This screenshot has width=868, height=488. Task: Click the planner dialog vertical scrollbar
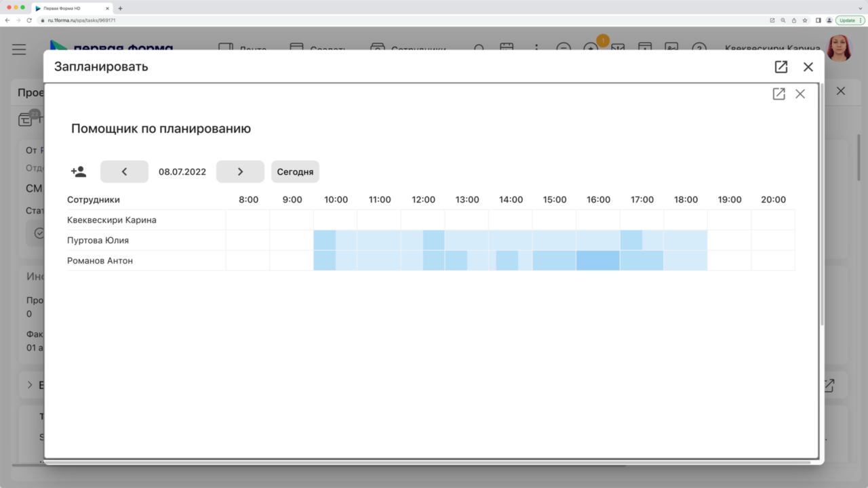822,203
